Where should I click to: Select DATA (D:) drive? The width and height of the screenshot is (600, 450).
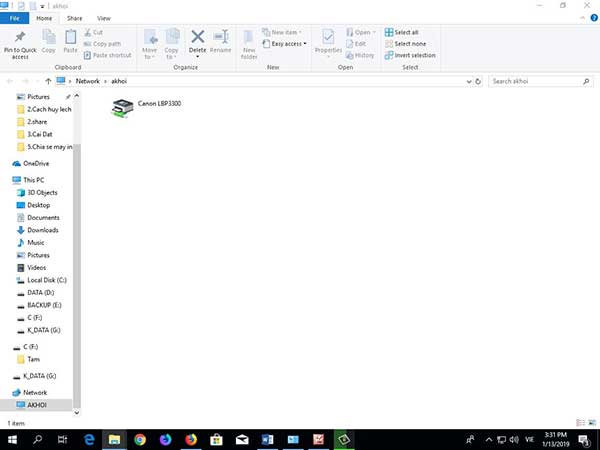click(41, 293)
